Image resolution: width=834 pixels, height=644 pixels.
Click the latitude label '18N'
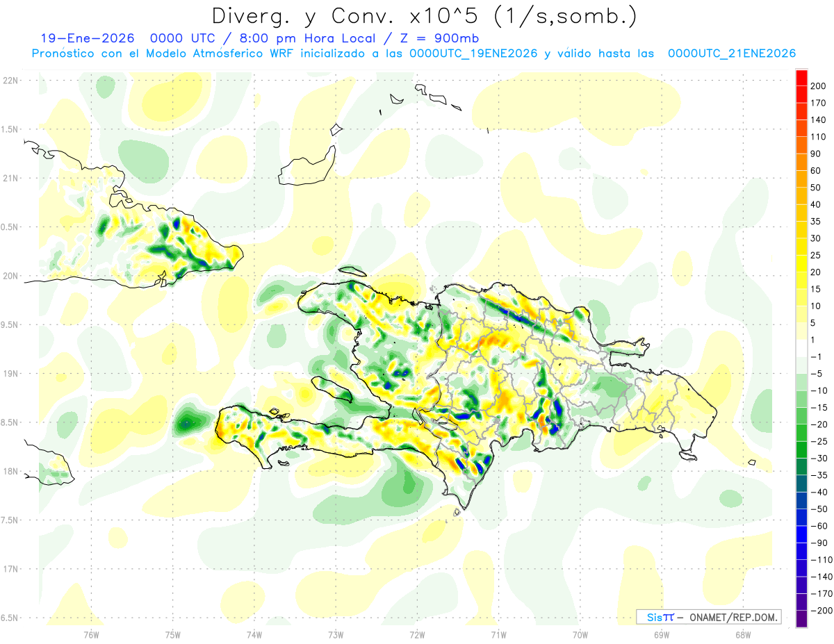tap(10, 472)
